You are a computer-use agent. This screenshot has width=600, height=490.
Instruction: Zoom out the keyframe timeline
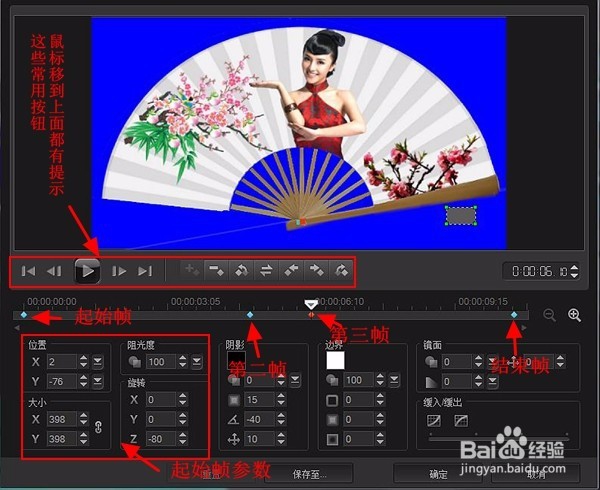pyautogui.click(x=549, y=315)
